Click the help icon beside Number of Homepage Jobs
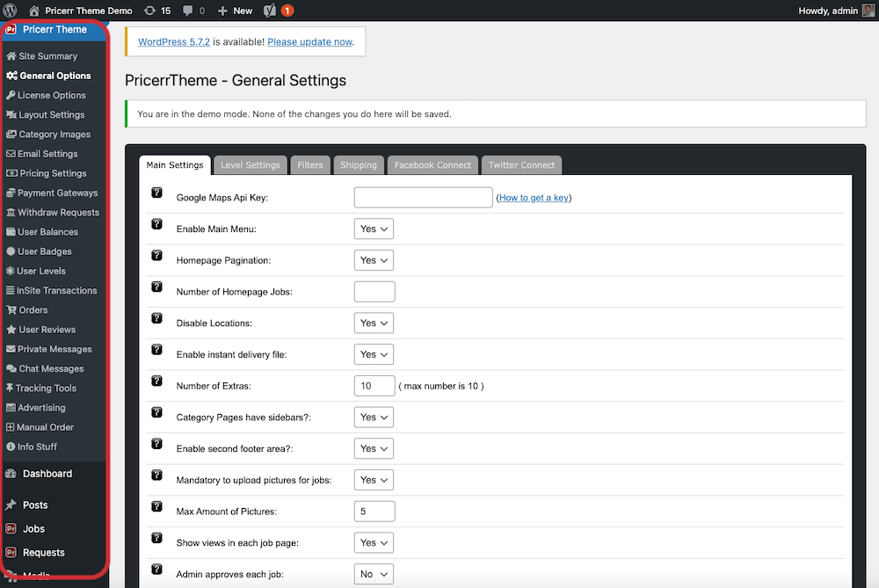Viewport: 879px width, 588px height. (157, 287)
